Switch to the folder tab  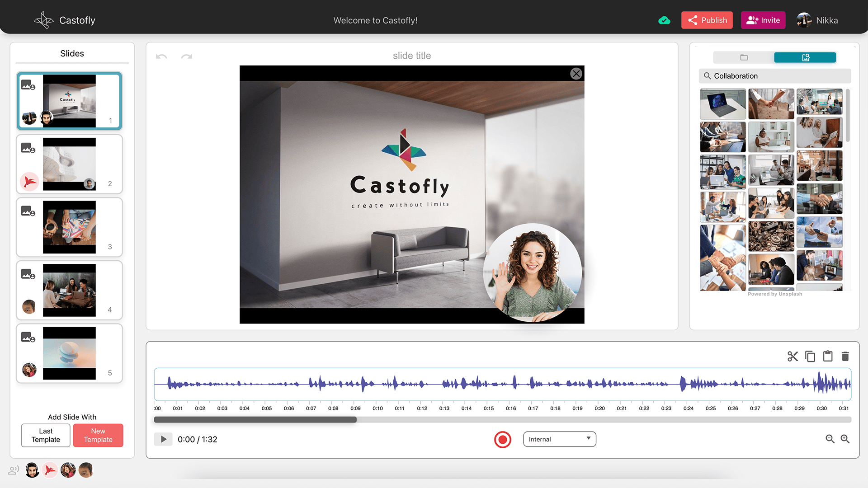744,57
